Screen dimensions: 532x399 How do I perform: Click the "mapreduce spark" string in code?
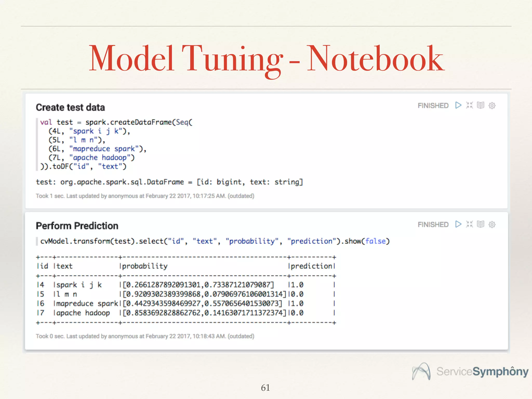point(104,149)
